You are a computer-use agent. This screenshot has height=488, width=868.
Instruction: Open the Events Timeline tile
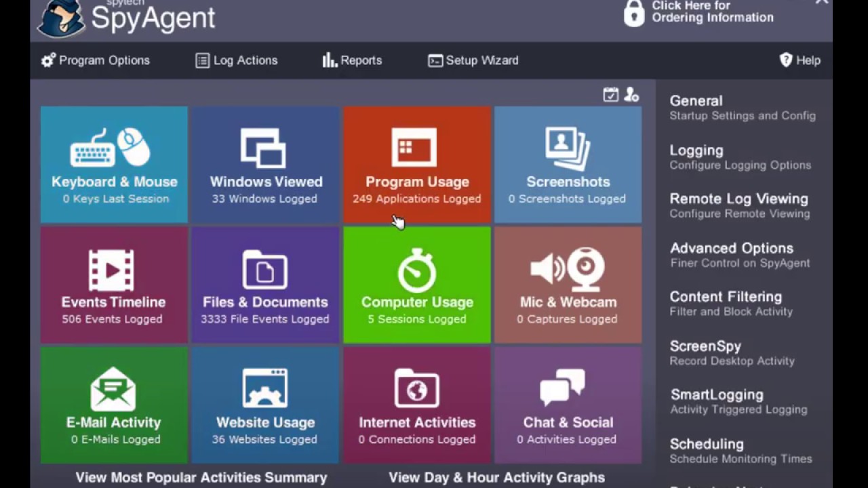coord(114,285)
